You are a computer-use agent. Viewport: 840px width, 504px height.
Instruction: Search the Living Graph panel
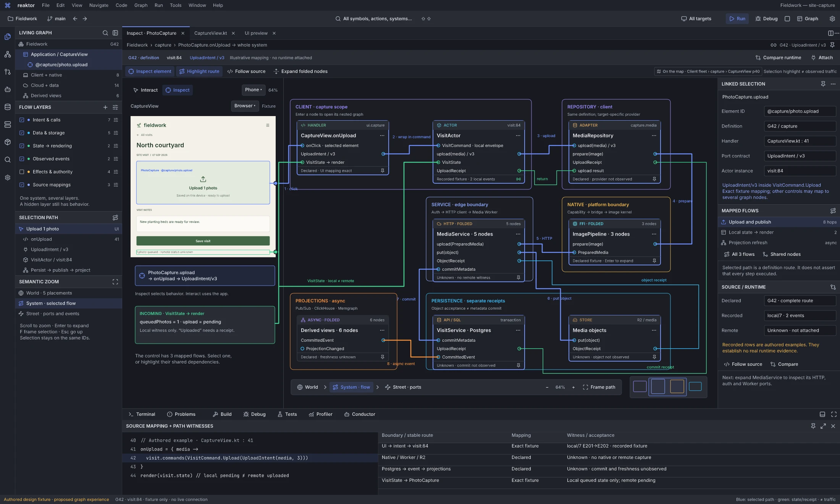tap(105, 33)
